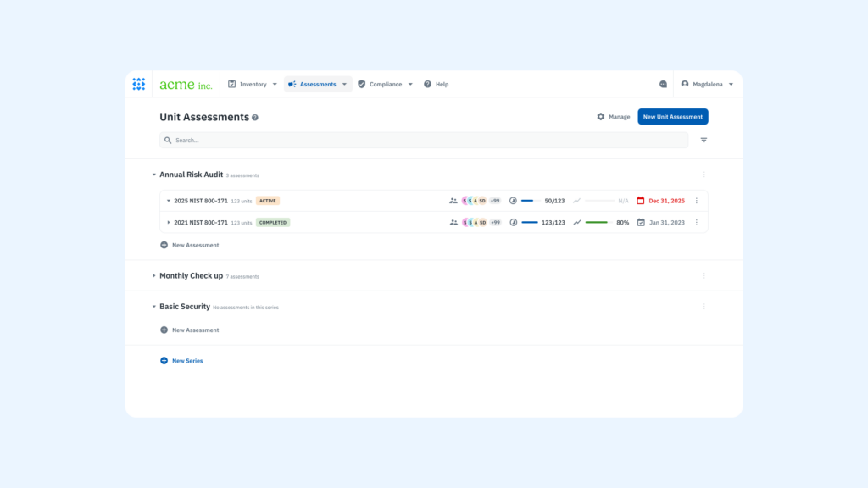Click "No assessments in this series" text
Viewport: 868px width, 488px height.
pos(246,308)
